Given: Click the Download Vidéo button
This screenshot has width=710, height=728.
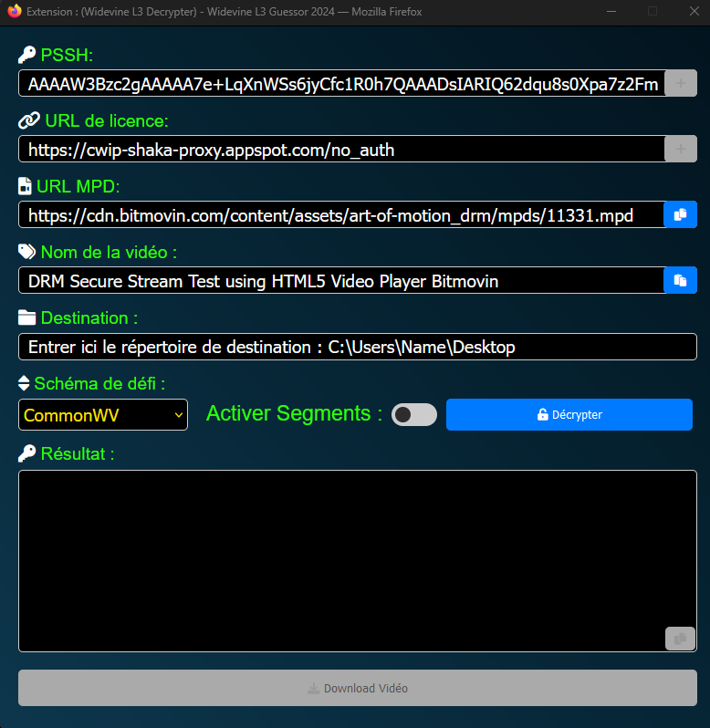Looking at the screenshot, I should [358, 688].
